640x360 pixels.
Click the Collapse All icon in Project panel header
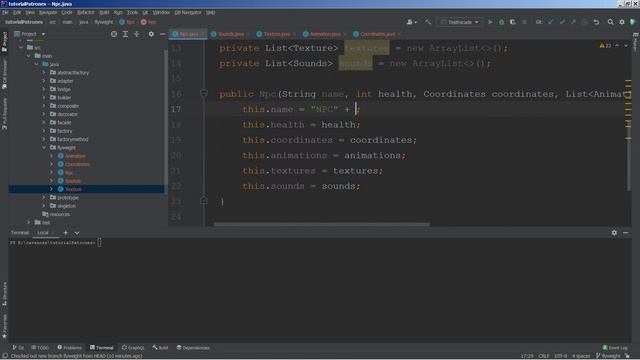137,34
